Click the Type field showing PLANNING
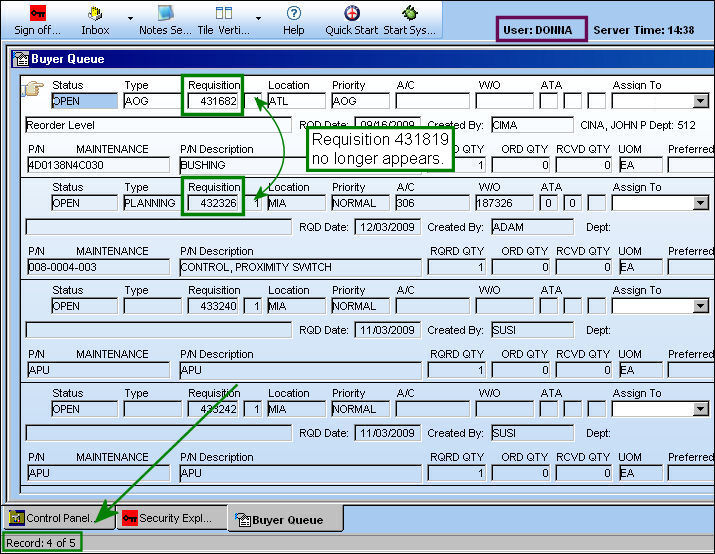Viewport: 715px width, 554px height. coord(152,203)
